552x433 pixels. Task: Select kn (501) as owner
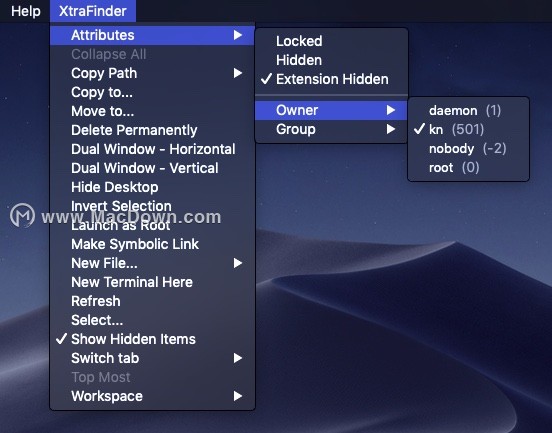tap(469, 130)
